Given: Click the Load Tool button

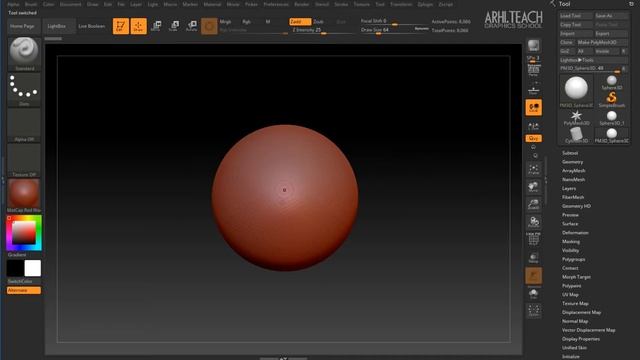Looking at the screenshot, I should pos(576,16).
